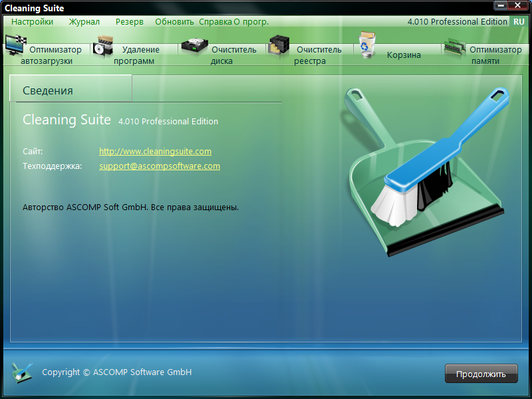532x399 pixels.
Task: Switch language via the RU indicator
Action: tap(519, 22)
